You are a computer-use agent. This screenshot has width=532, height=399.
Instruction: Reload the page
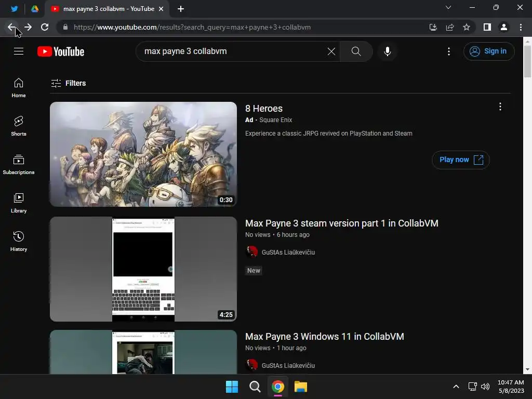45,27
